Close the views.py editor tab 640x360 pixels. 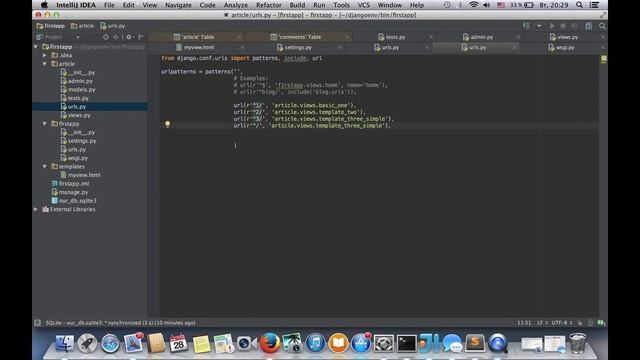coord(603,37)
